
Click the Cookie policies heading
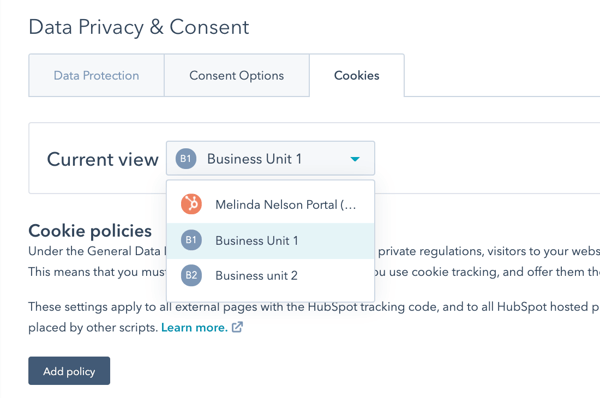[x=90, y=231]
